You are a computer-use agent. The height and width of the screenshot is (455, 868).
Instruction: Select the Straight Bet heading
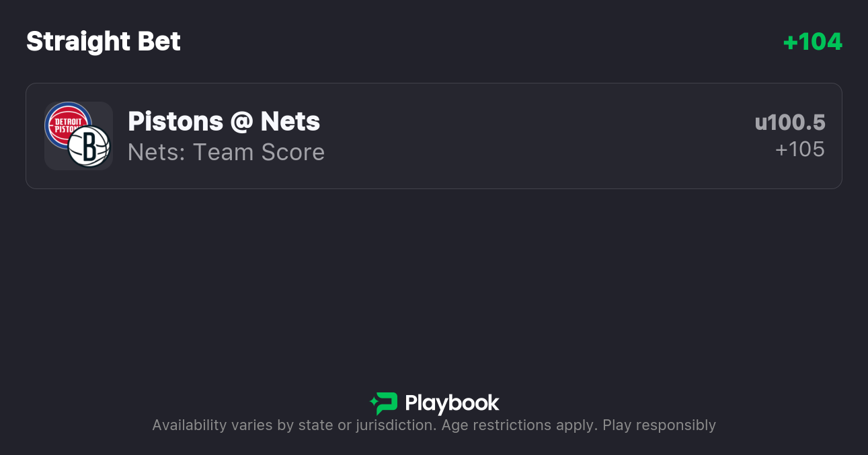click(104, 42)
